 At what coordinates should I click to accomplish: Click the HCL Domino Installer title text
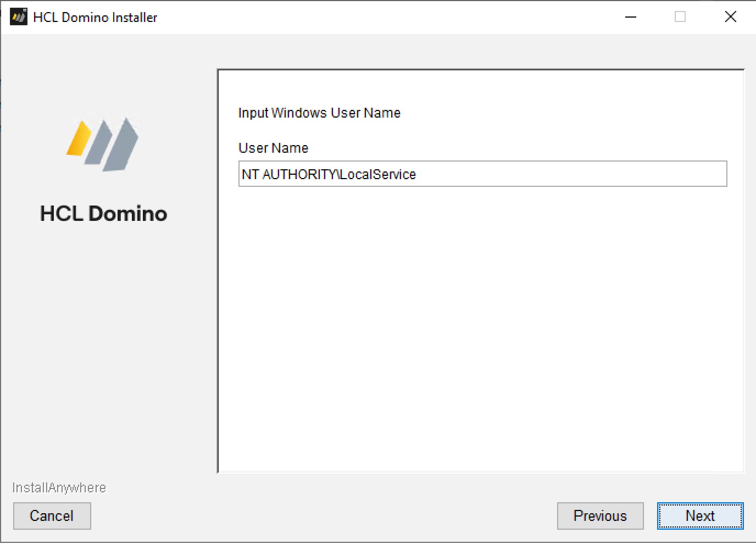point(94,17)
